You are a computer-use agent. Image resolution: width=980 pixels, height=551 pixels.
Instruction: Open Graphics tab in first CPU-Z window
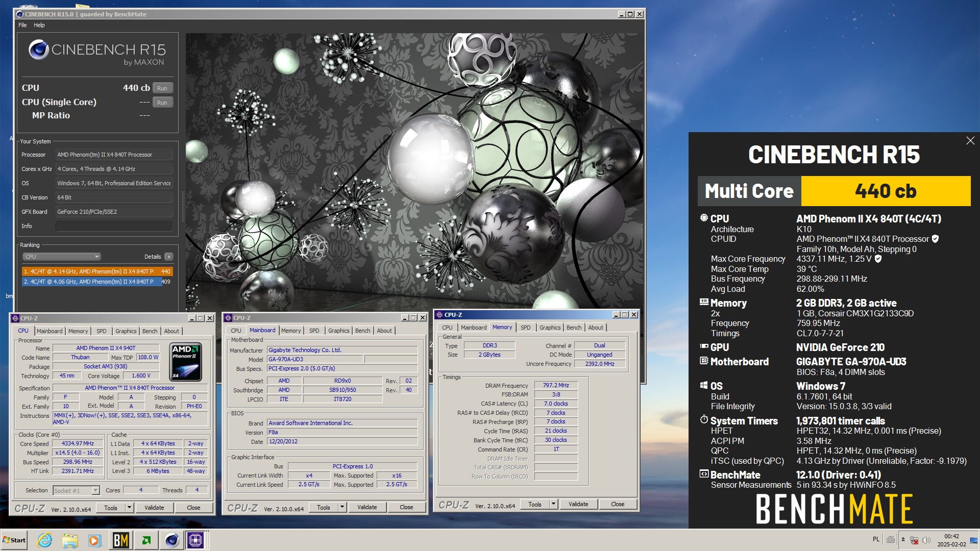[x=126, y=331]
